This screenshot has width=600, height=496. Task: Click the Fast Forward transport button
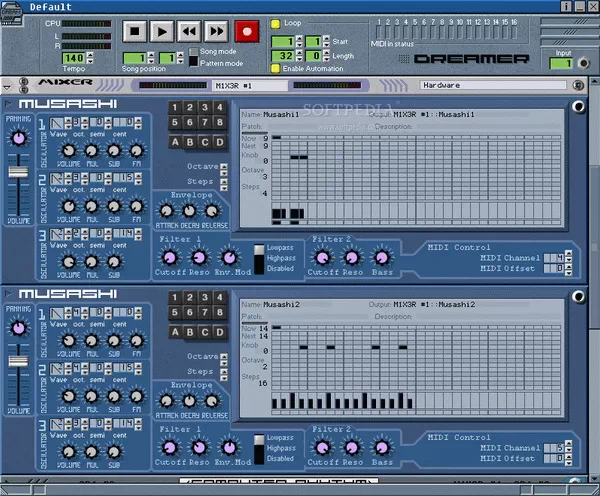click(214, 31)
